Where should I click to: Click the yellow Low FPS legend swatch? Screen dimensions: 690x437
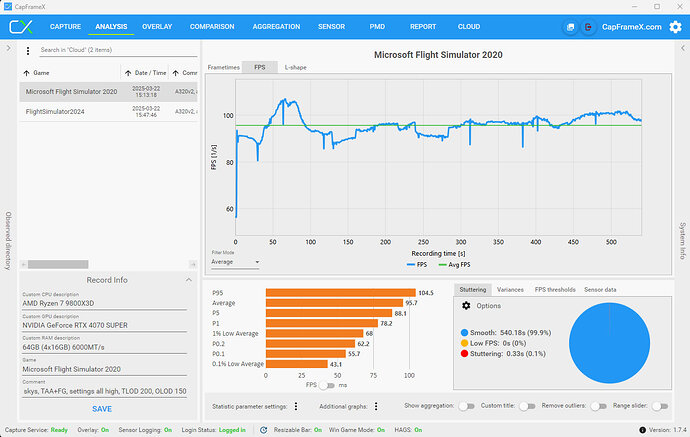tap(464, 343)
